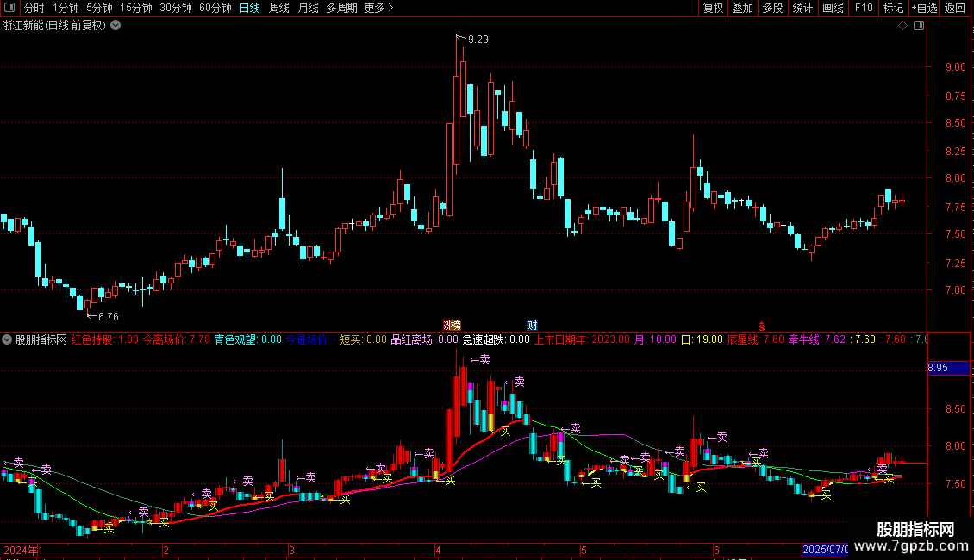
Task: Open the 复权 adjustment menu
Action: [713, 8]
